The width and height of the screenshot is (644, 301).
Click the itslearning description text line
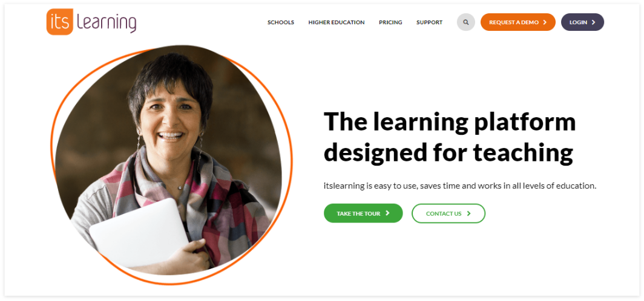459,186
